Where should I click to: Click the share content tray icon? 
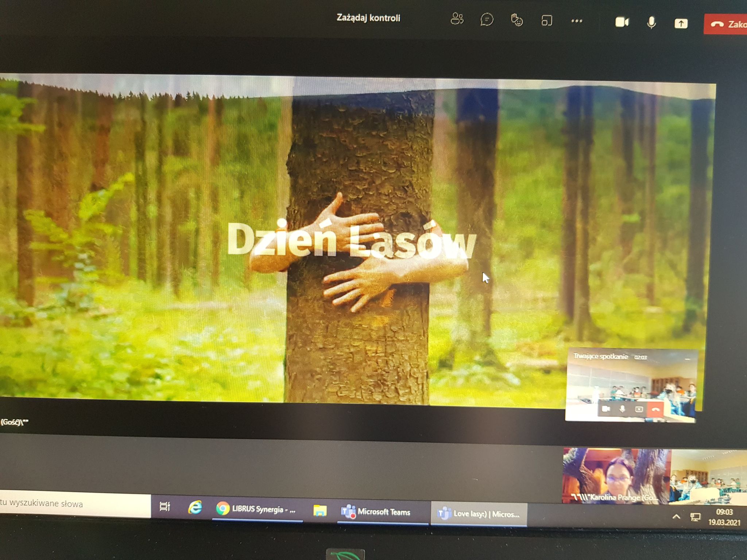point(681,24)
